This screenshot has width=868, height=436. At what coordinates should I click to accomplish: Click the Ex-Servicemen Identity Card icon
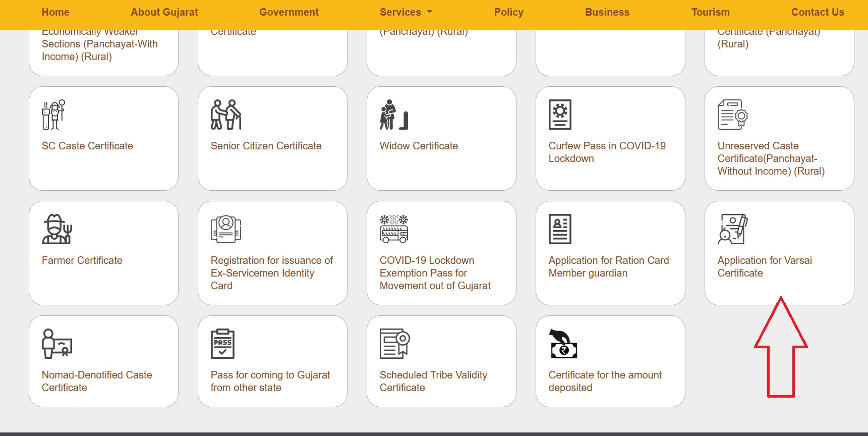(225, 229)
